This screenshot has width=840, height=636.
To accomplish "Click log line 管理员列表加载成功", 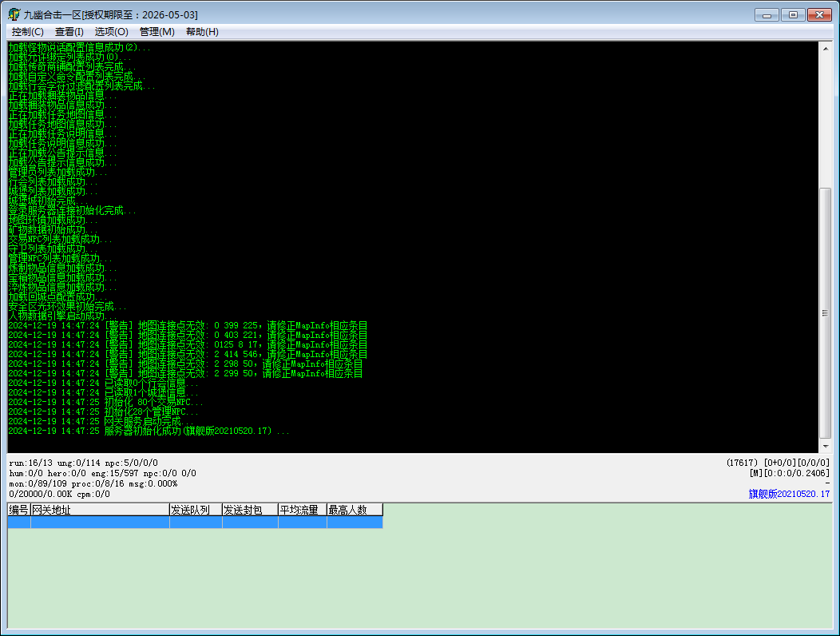I will (57, 172).
